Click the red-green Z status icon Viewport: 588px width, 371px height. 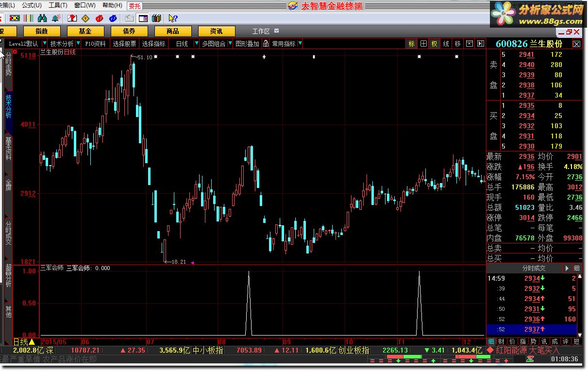tap(530, 359)
